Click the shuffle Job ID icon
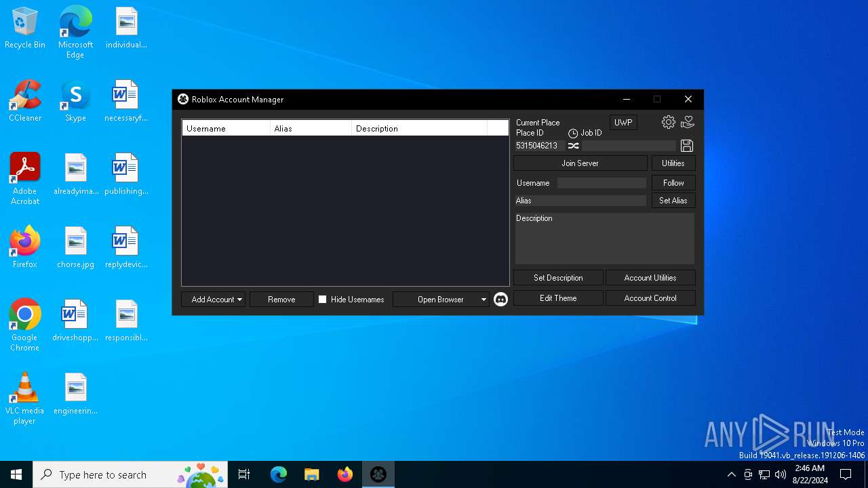Screen dimensions: 868x488 [x=574, y=146]
